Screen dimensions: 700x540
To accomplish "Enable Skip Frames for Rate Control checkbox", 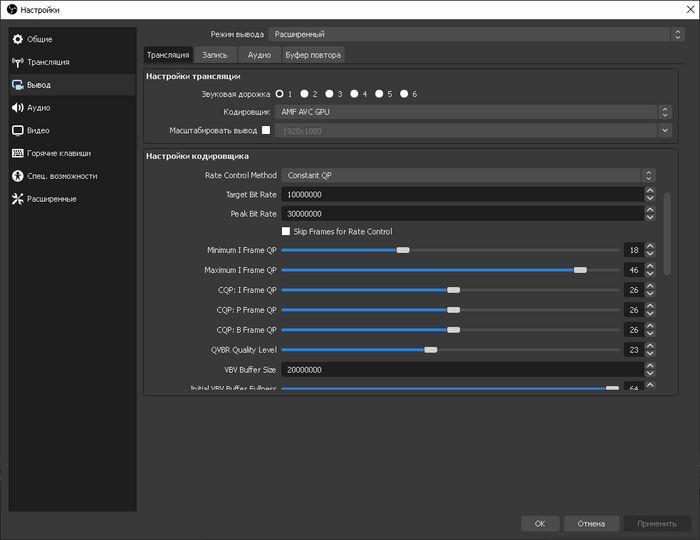I will [286, 231].
